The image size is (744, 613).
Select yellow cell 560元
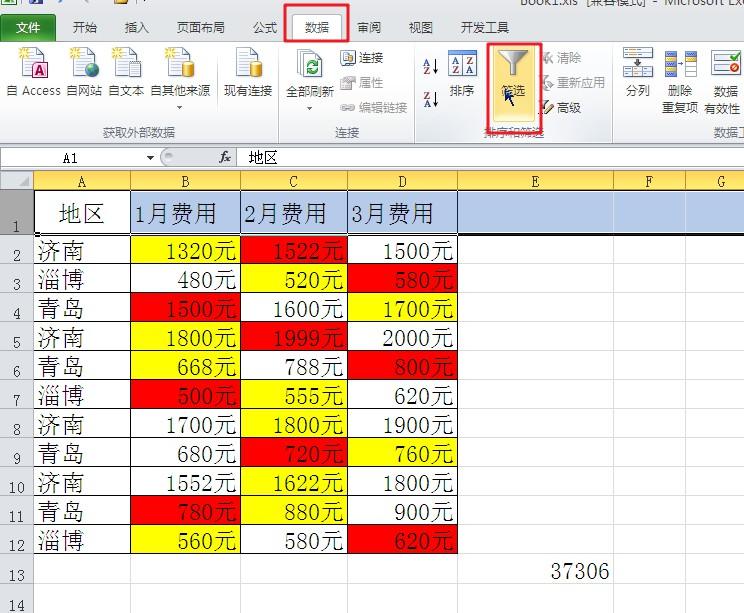(186, 539)
